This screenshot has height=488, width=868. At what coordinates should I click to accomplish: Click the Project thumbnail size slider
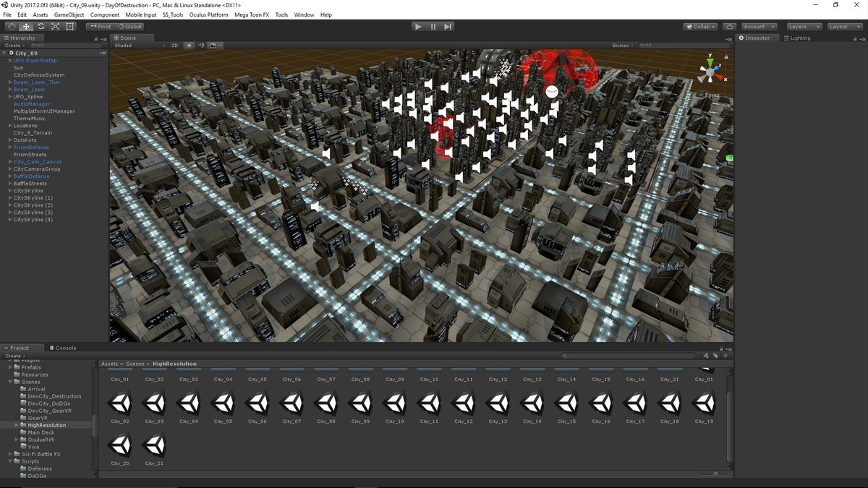pyautogui.click(x=715, y=474)
